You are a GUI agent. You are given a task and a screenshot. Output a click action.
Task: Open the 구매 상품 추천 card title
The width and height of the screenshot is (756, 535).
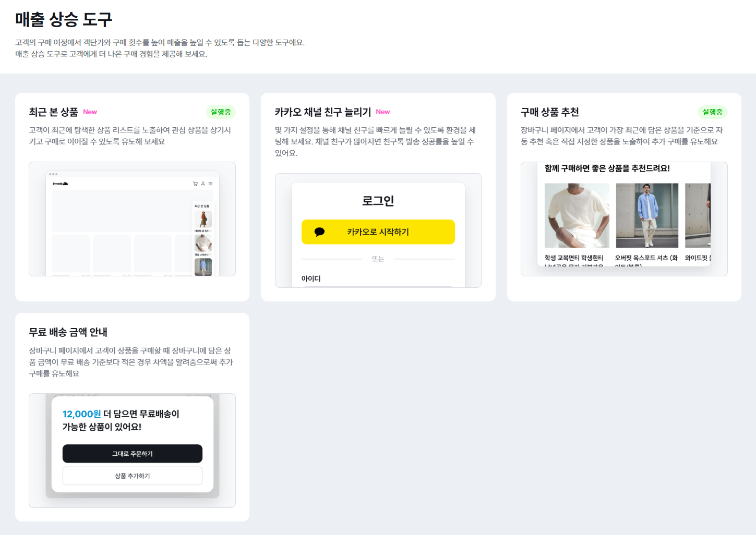click(x=549, y=112)
